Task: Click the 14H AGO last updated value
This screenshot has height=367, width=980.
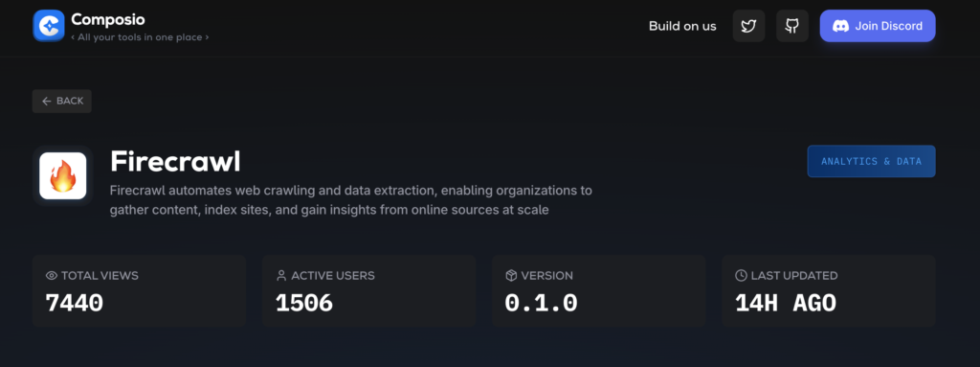Action: [x=786, y=303]
